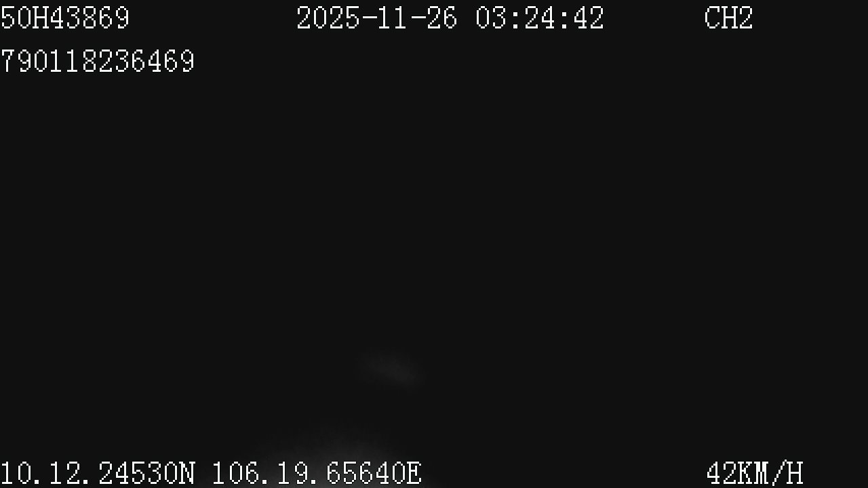Select the hour value 03 in the time

[x=491, y=18]
